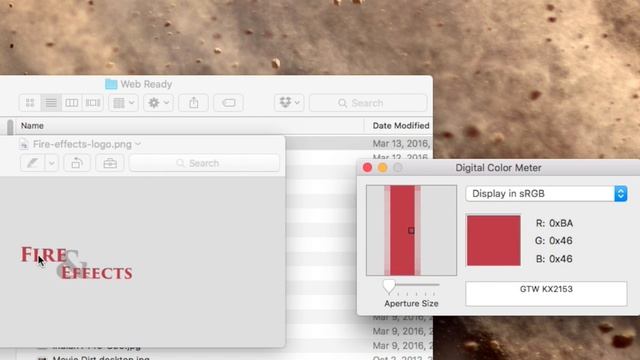640x360 pixels.
Task: Click the magnified pixel preview in Color Meter
Action: (411, 230)
